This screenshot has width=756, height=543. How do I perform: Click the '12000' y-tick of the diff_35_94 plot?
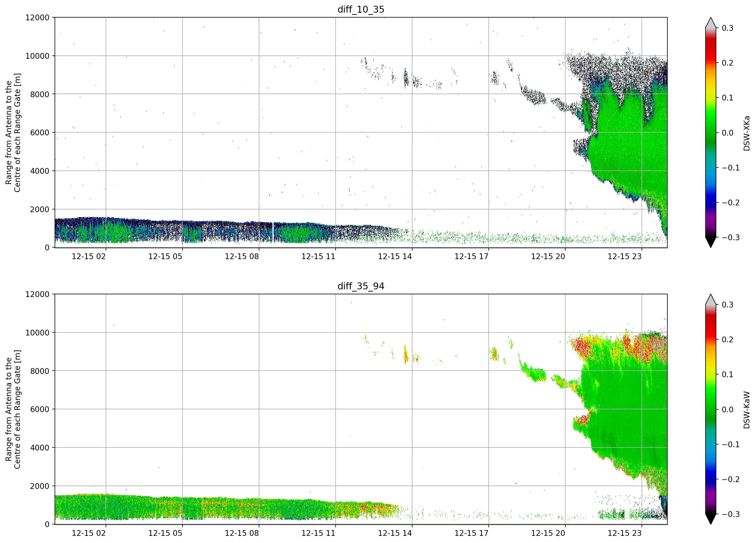pyautogui.click(x=37, y=294)
